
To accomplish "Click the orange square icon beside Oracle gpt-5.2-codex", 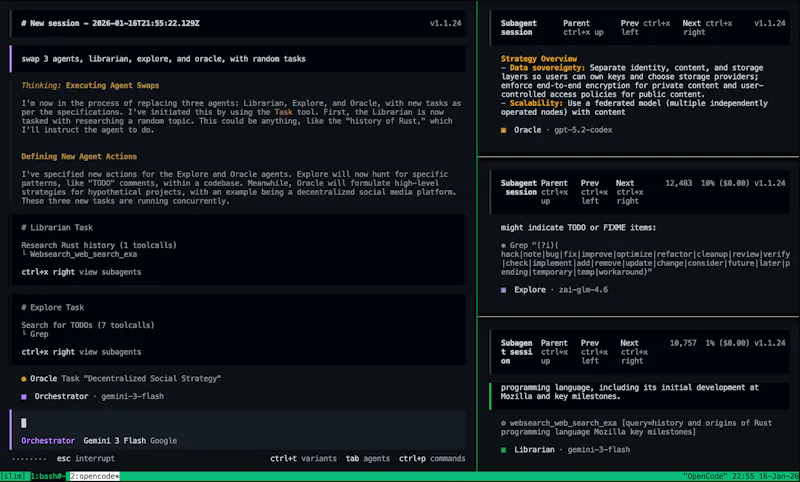I will pos(504,130).
